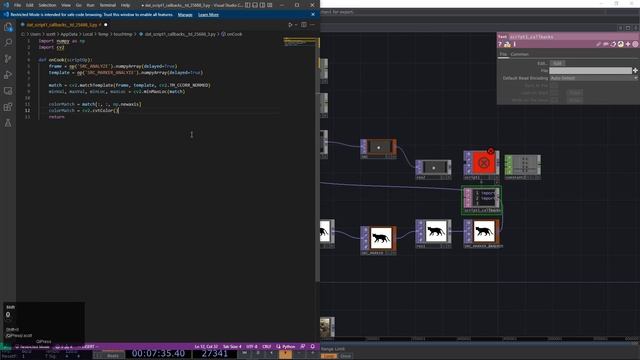Open the Testing flask view
This screenshot has height=360, width=640.
click(8, 123)
